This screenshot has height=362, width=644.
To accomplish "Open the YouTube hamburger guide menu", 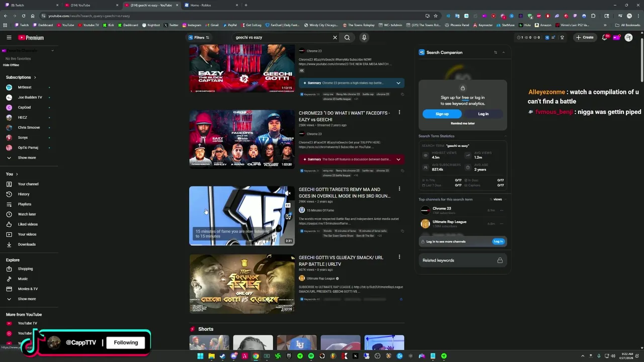I will [x=9, y=38].
